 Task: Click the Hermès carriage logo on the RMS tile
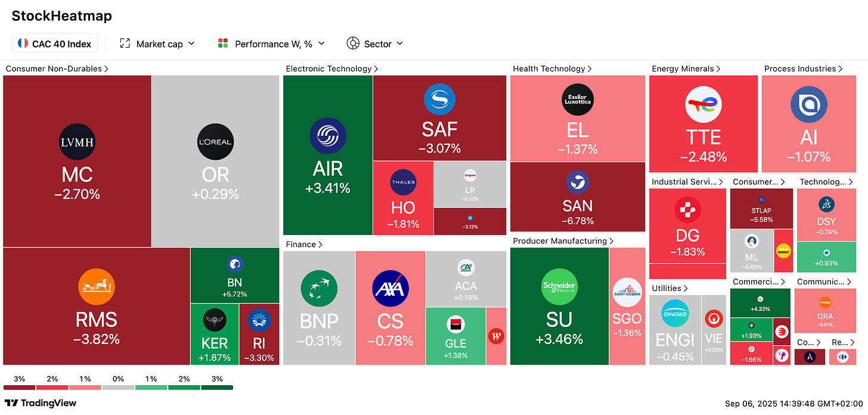coord(96,287)
